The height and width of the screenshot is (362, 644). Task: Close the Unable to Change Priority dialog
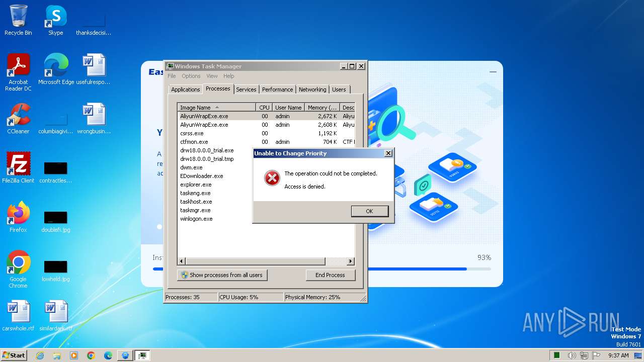[388, 153]
